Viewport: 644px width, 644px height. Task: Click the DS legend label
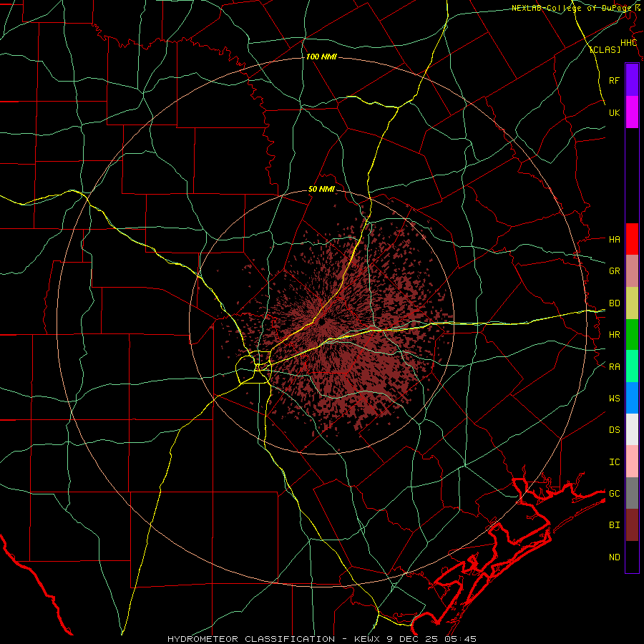[614, 430]
